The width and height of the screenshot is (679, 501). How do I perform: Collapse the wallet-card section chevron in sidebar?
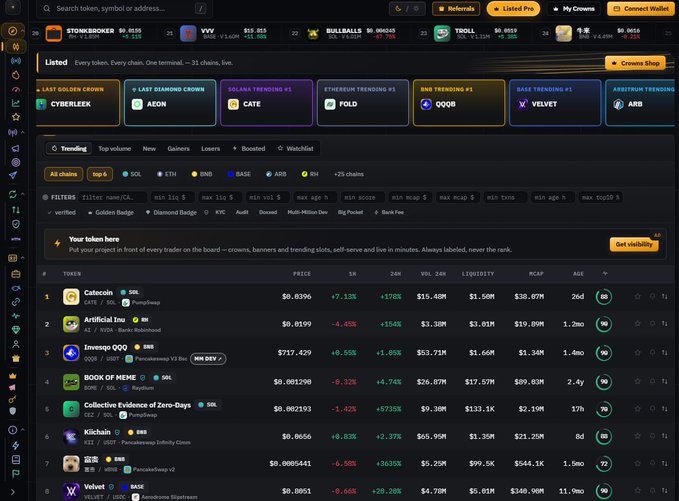pyautogui.click(x=23, y=258)
